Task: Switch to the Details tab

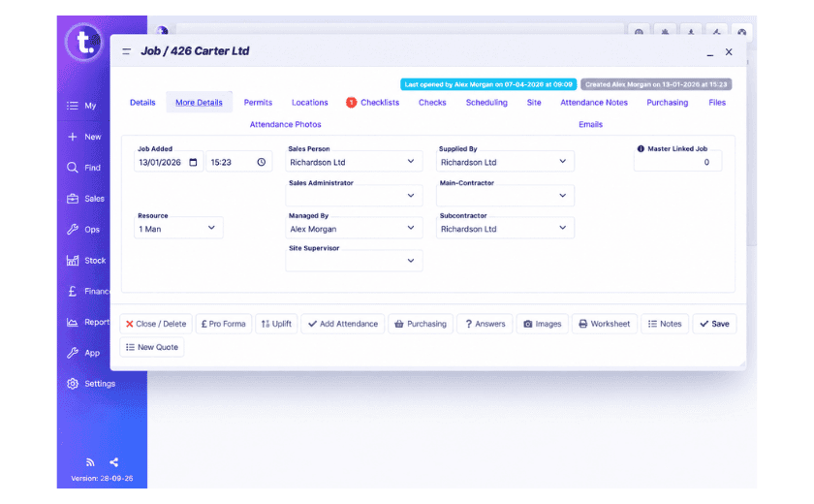Action: coord(142,103)
